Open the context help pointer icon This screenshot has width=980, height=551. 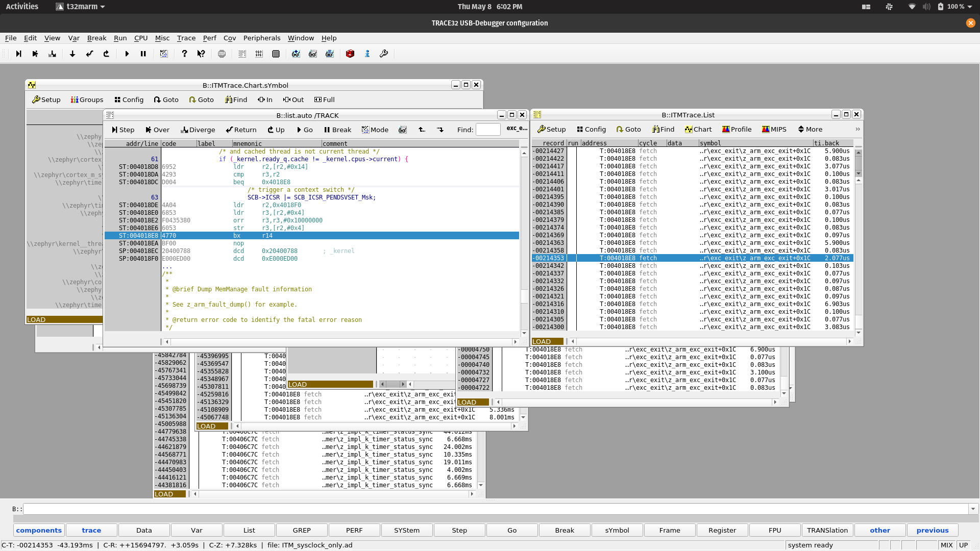[x=201, y=54]
